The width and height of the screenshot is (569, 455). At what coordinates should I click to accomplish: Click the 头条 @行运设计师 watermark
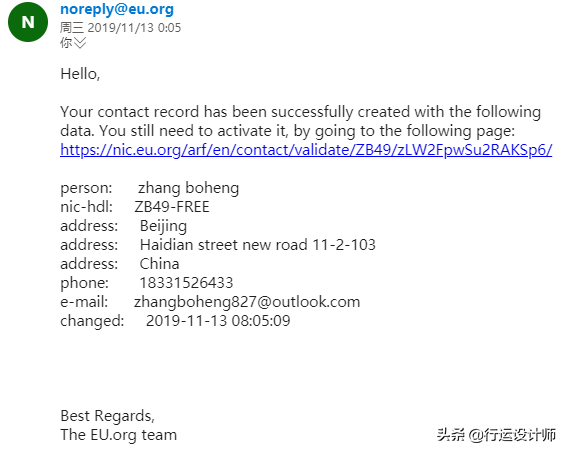(x=496, y=434)
